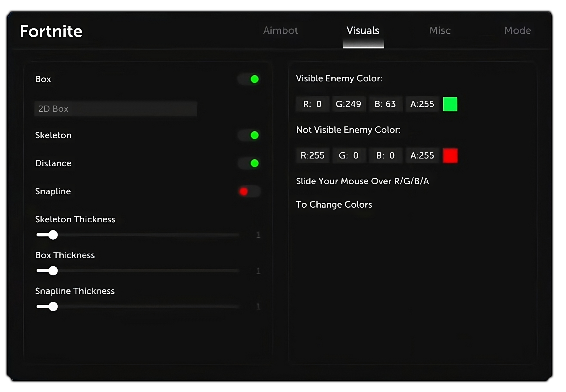Open the Misc tab
Screen dimensions: 566x392
point(440,31)
